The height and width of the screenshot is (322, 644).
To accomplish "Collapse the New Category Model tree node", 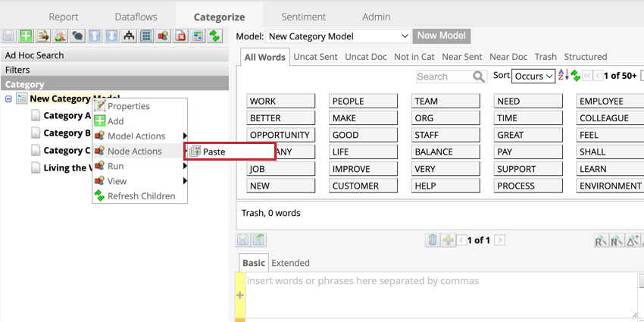I will [x=9, y=99].
